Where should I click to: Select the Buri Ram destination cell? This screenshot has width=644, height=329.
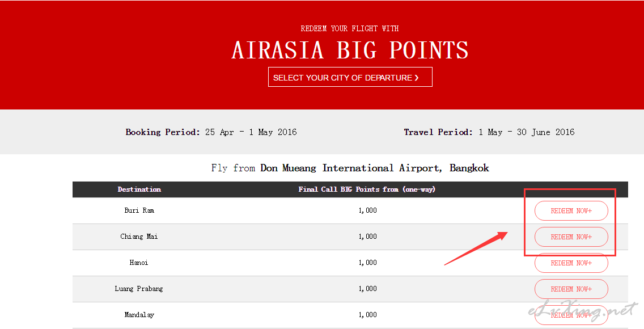click(139, 210)
